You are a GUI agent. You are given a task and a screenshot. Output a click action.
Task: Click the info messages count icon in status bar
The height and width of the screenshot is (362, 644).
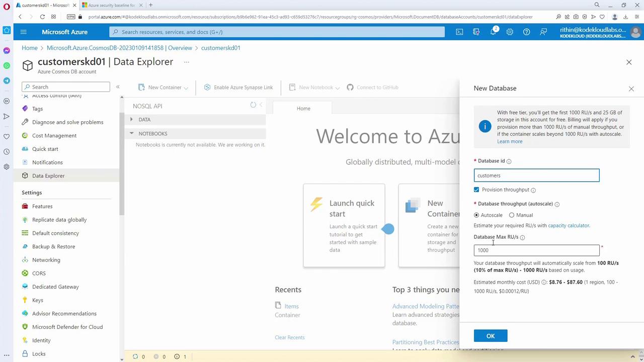[x=180, y=356]
